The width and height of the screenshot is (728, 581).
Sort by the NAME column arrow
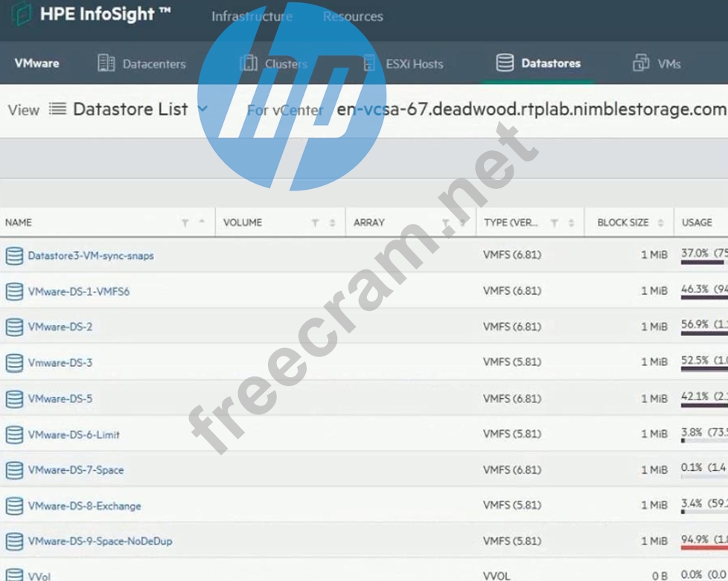tap(202, 222)
